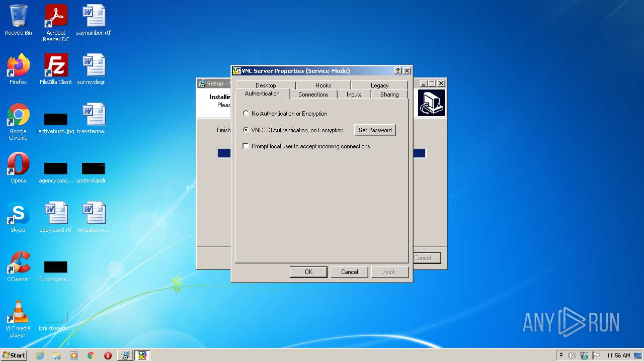Click Cancel in the Setup window
Image resolution: width=644 pixels, height=362 pixels.
point(426,258)
